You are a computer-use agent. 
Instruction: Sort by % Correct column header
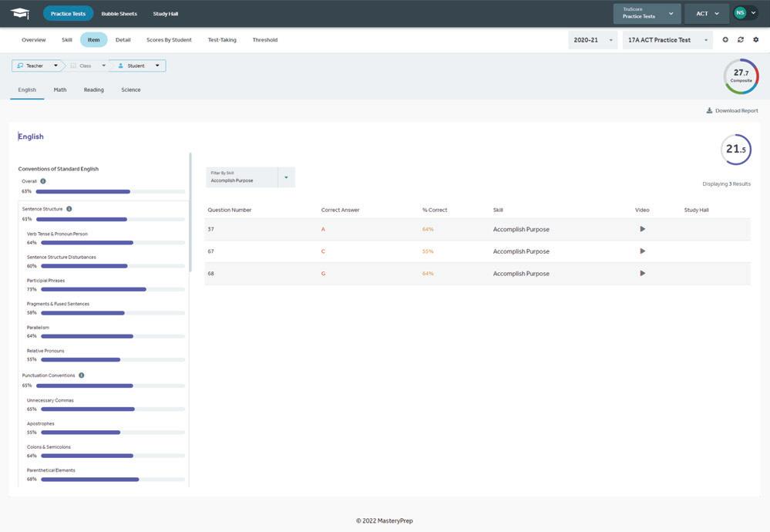pos(435,210)
